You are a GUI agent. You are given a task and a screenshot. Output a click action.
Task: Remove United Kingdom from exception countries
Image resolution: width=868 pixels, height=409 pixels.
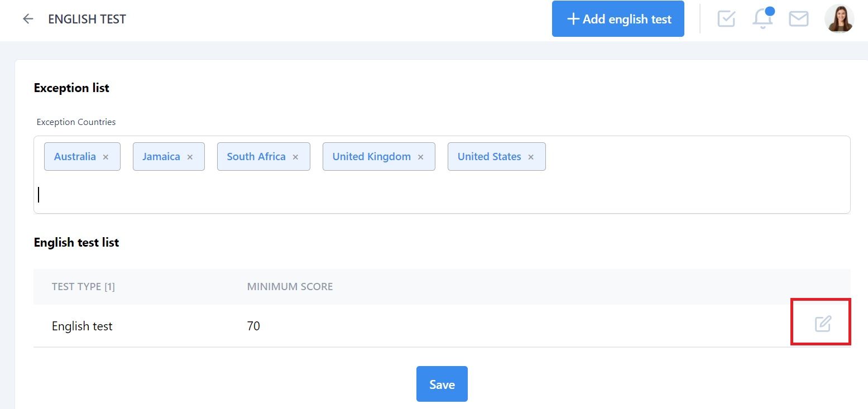pyautogui.click(x=420, y=157)
